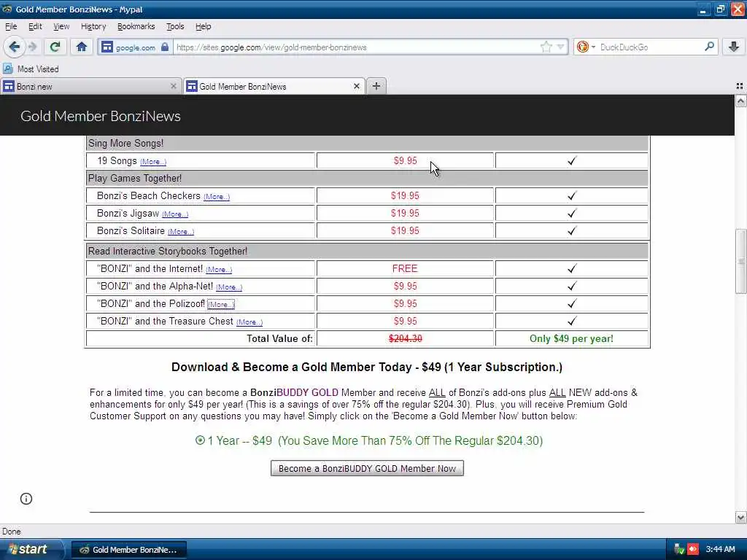Open the Bookmarks menu
This screenshot has height=560, width=747.
136,26
